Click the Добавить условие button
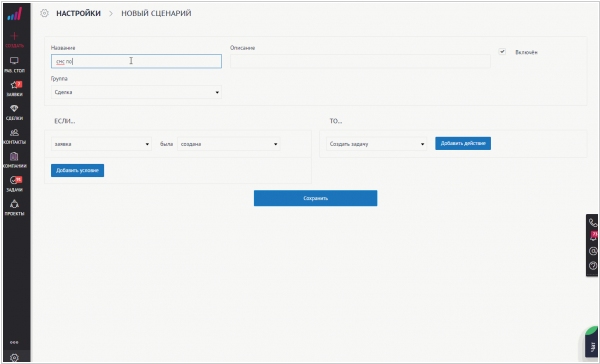The image size is (600, 364). 77,170
